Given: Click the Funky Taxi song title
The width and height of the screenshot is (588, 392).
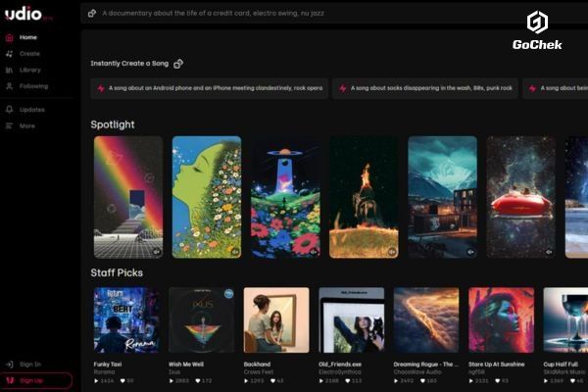Looking at the screenshot, I should click(x=108, y=365).
